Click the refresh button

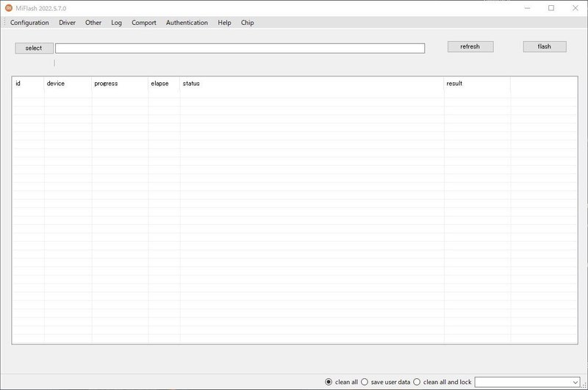click(470, 46)
